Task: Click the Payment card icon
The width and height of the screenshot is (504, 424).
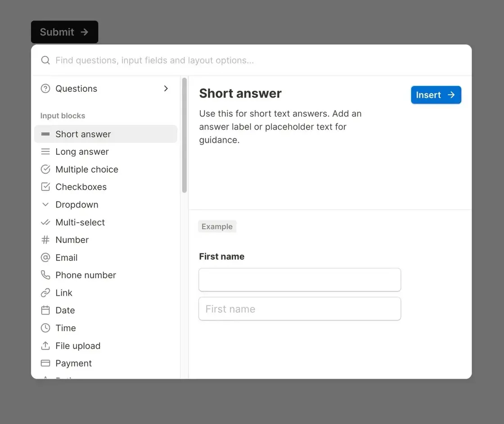Action: pos(45,363)
